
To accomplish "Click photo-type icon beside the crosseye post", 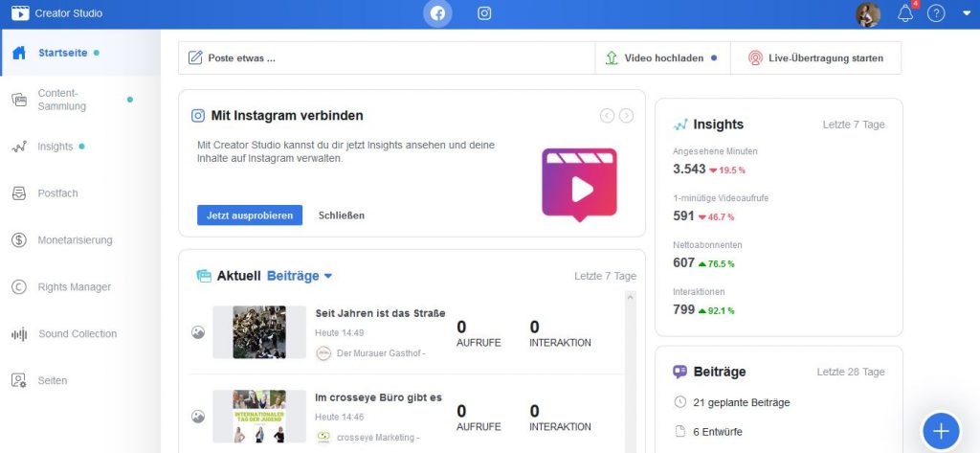I will click(x=198, y=416).
